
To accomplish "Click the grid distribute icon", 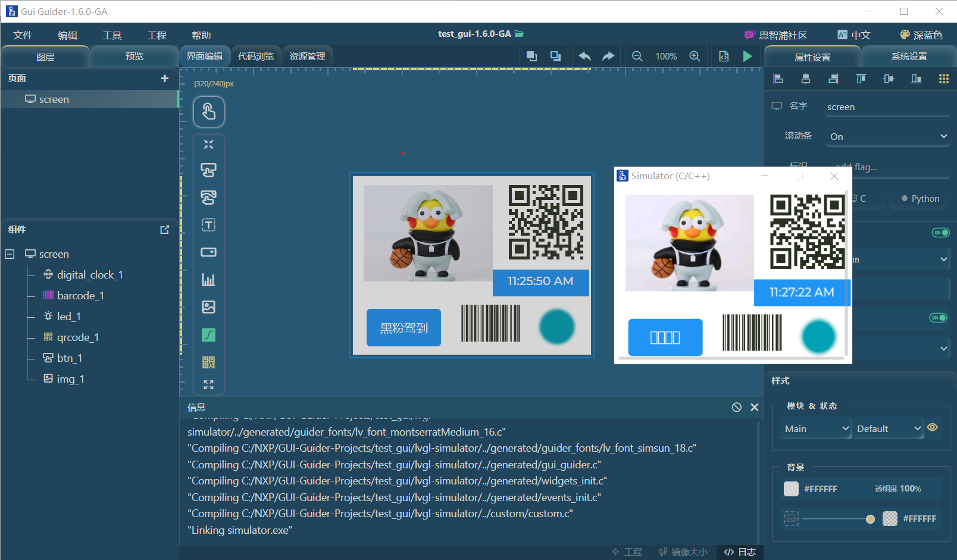I will click(x=944, y=79).
